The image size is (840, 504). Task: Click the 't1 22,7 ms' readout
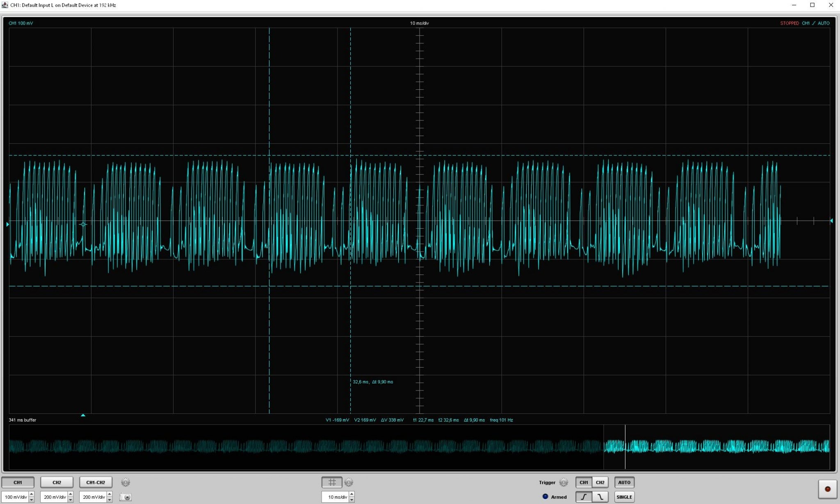click(x=423, y=420)
